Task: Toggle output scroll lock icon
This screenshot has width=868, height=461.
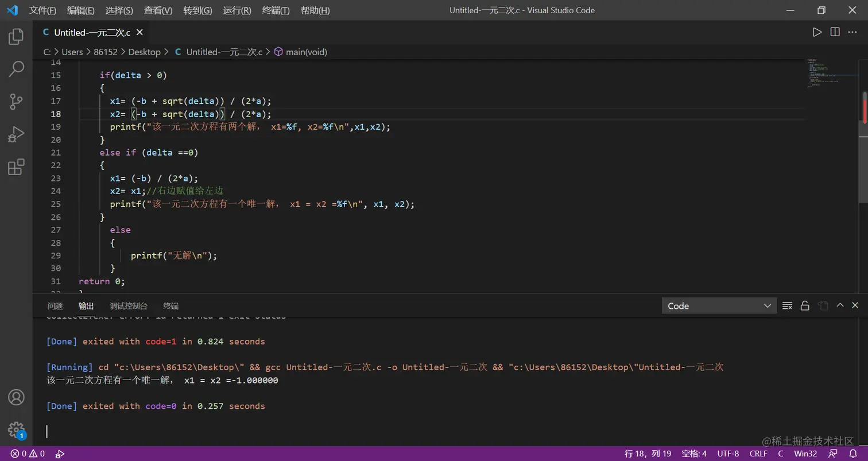Action: tap(805, 305)
